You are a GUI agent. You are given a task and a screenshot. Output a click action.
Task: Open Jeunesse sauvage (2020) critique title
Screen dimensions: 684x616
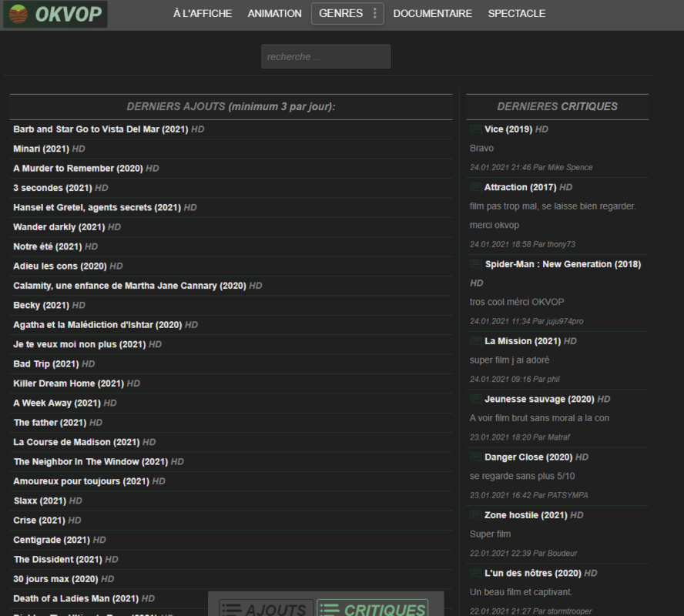[x=539, y=399]
